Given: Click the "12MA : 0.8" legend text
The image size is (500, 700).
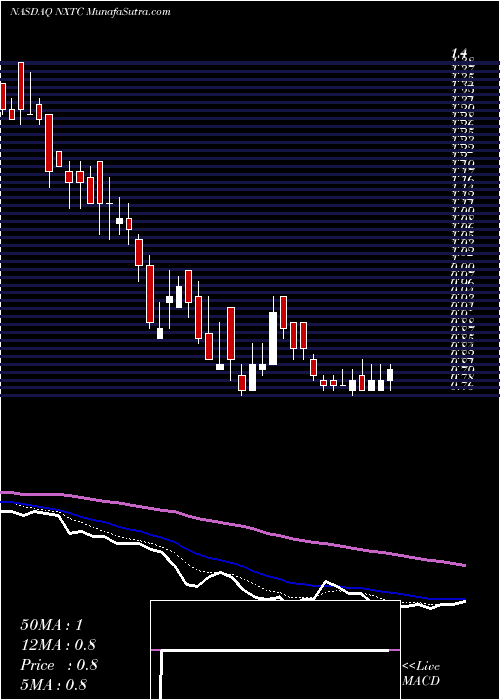Looking at the screenshot, I should (x=58, y=645).
